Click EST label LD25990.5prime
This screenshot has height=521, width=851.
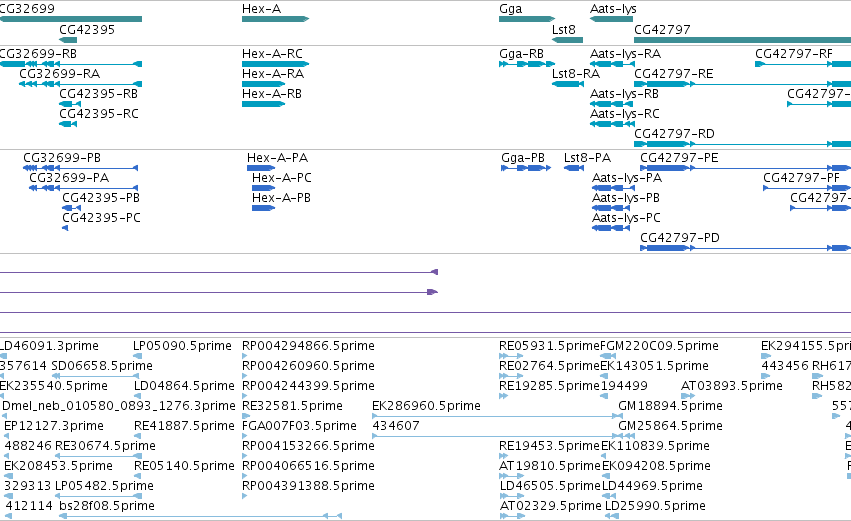(x=655, y=506)
